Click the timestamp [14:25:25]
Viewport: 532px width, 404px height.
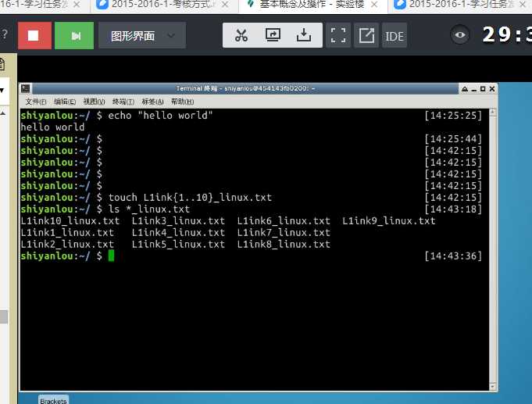coord(453,116)
